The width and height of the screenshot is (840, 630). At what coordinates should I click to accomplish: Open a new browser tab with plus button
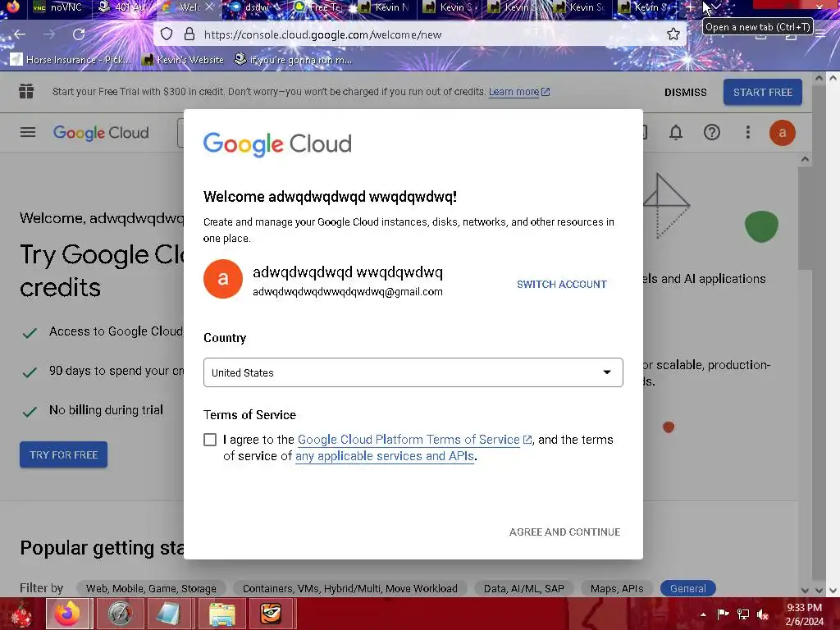691,7
